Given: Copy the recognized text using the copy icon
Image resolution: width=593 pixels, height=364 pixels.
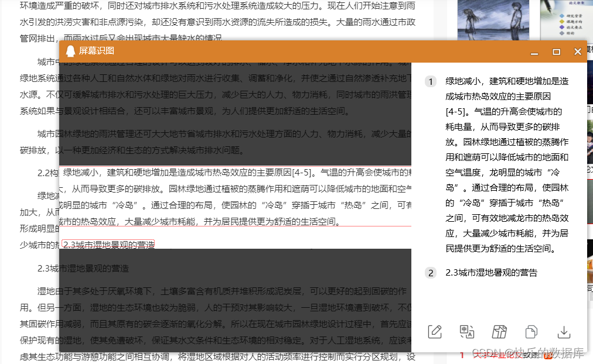Looking at the screenshot, I should [x=531, y=332].
